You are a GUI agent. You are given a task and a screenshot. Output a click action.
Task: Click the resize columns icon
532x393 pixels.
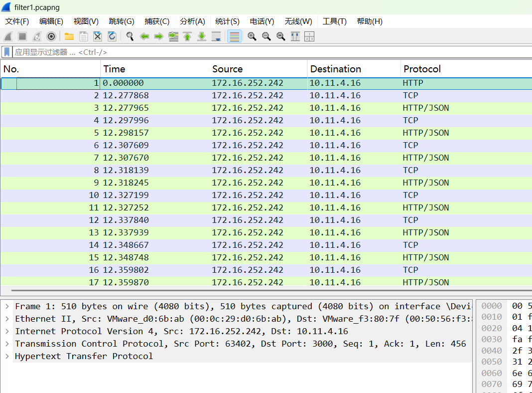(295, 36)
